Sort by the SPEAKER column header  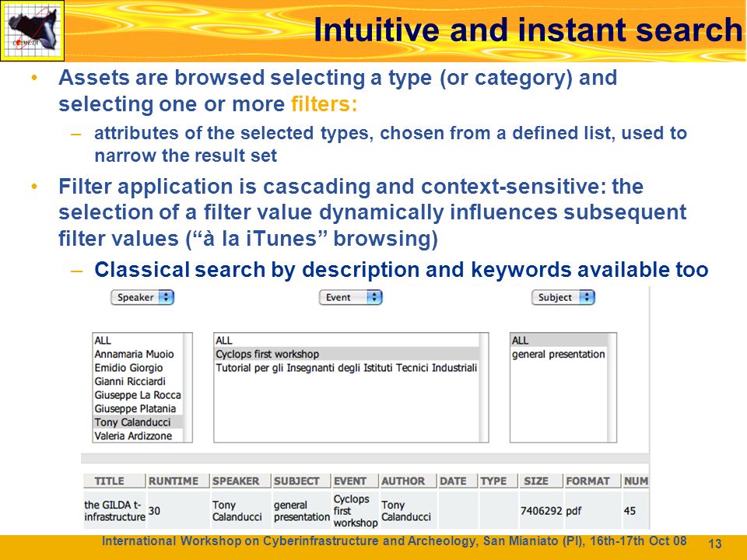(240, 481)
